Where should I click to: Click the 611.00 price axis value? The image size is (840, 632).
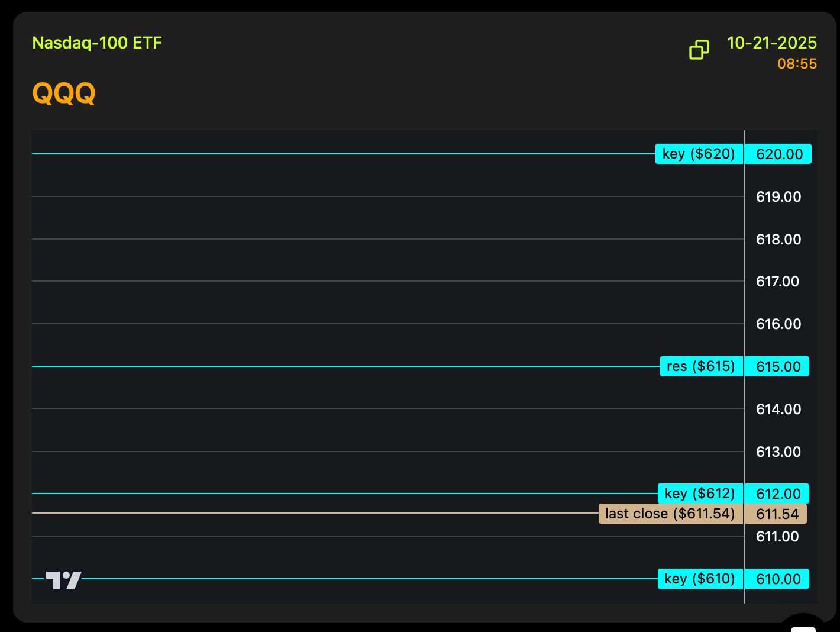click(777, 537)
